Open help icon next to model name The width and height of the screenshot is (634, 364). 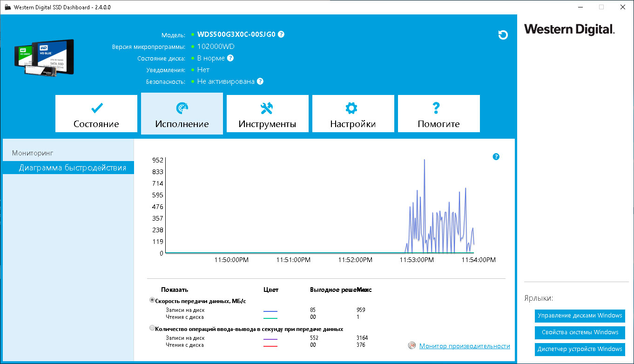[281, 34]
